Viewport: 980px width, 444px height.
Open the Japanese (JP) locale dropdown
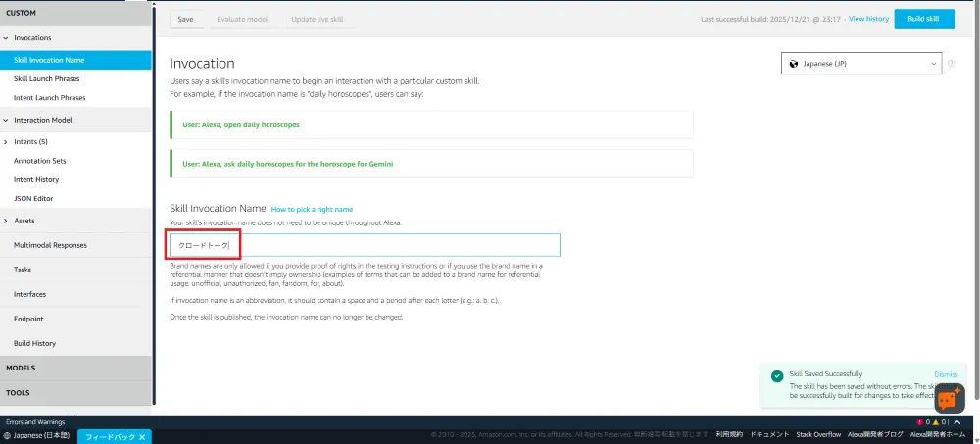860,64
